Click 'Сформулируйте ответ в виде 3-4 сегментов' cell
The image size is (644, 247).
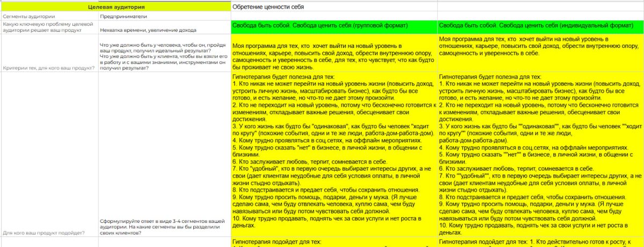click(165, 155)
